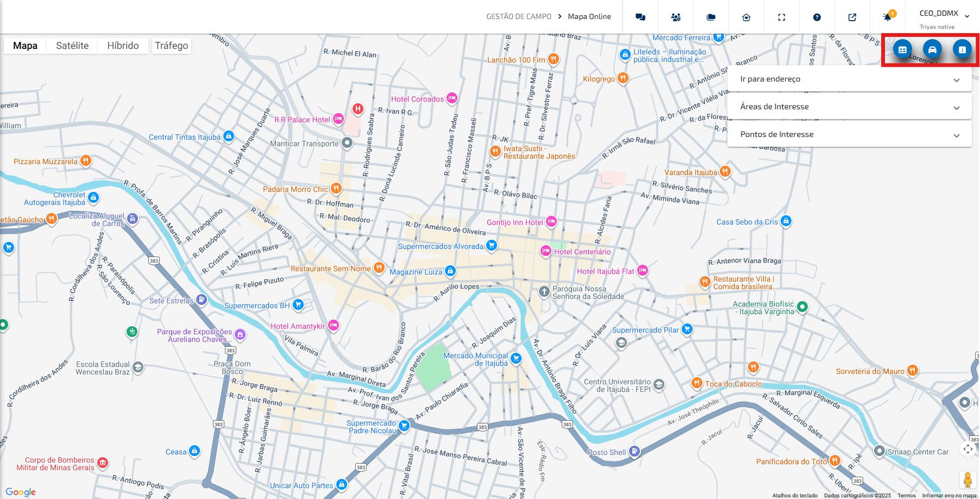Click Mercado Ferreira shopping marker
The image size is (980, 499).
(719, 37)
